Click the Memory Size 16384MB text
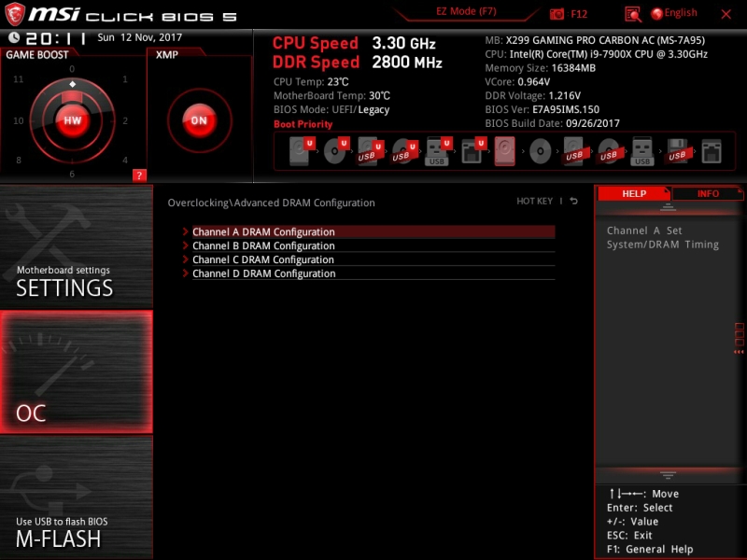The image size is (747, 560). 541,68
